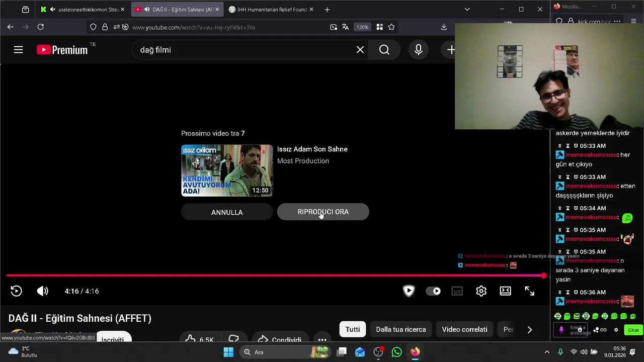The height and width of the screenshot is (362, 644).
Task: Mute the YouTube player volume
Action: 43,291
